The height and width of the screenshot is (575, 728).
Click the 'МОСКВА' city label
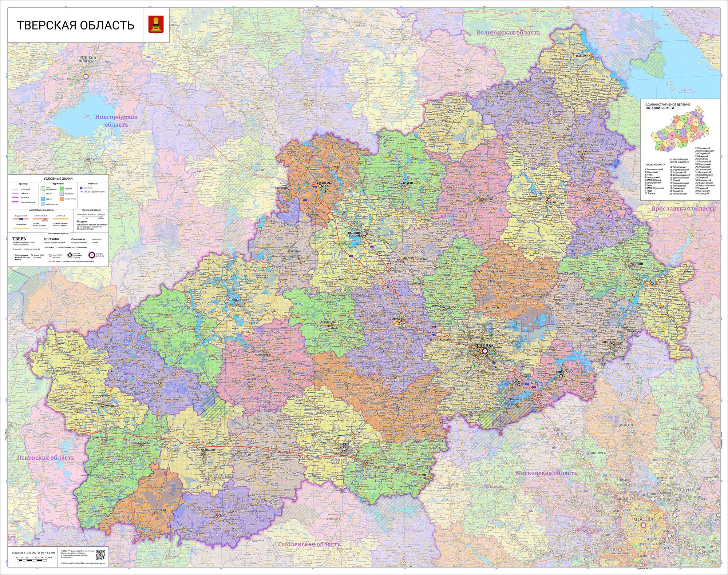point(644,519)
